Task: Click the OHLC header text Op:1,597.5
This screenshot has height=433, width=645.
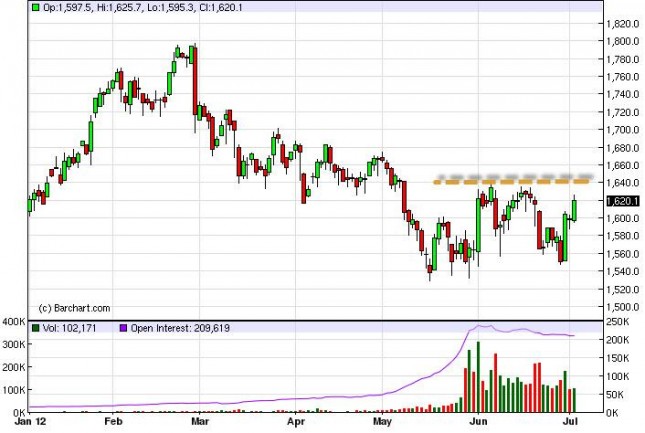Action: coord(68,7)
